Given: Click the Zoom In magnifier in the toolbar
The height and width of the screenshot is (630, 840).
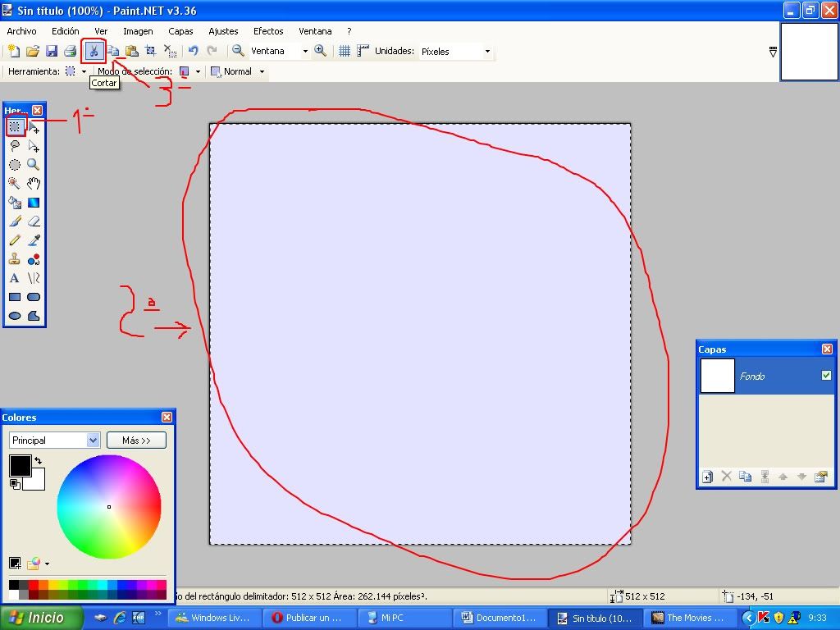Looking at the screenshot, I should pos(321,51).
